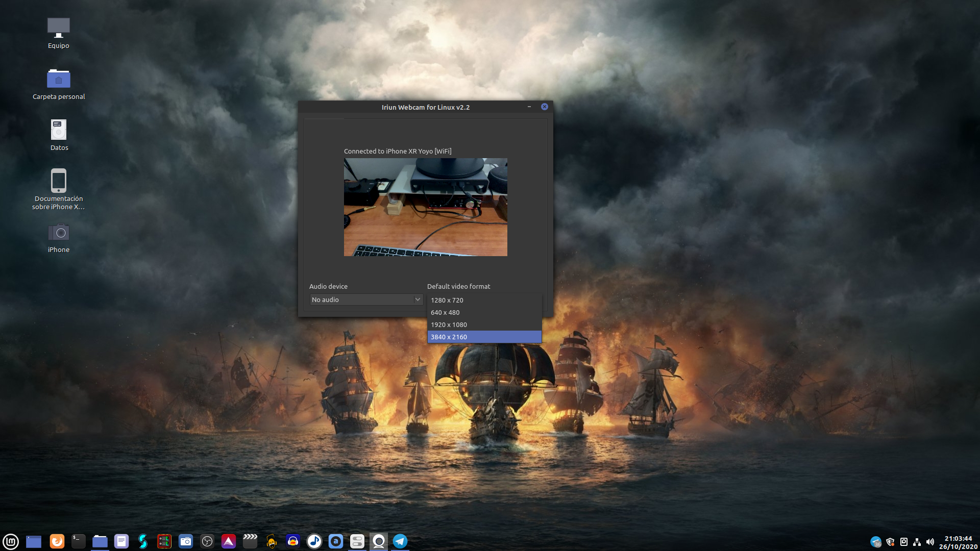Open the network connections tray icon
Screen dimensions: 980x551
click(x=917, y=542)
